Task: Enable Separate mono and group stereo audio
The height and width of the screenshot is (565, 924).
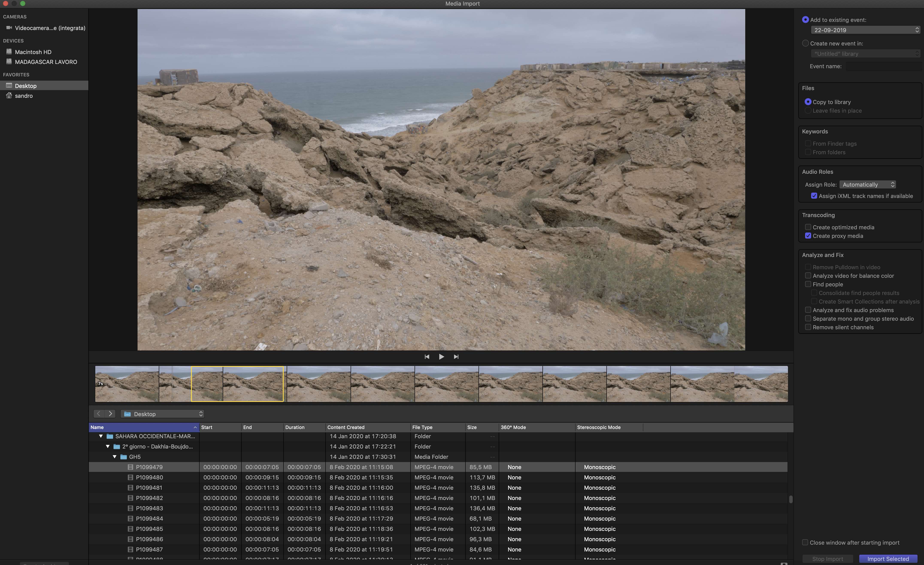Action: click(x=808, y=318)
